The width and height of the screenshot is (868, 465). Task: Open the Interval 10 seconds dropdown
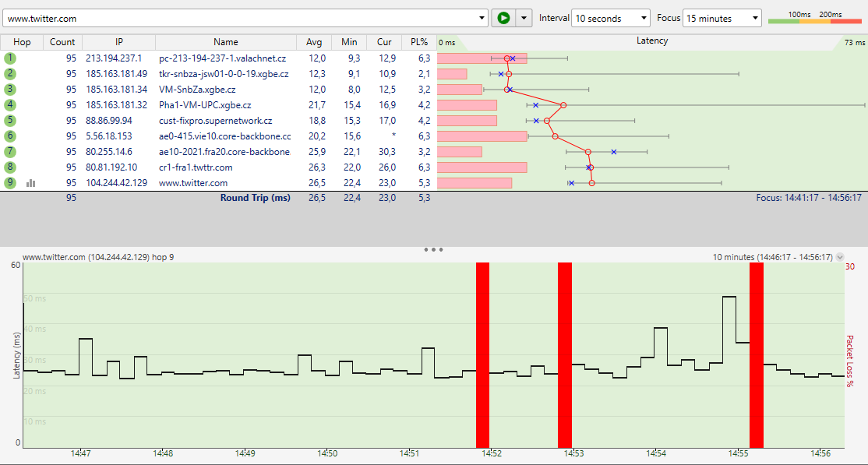610,18
